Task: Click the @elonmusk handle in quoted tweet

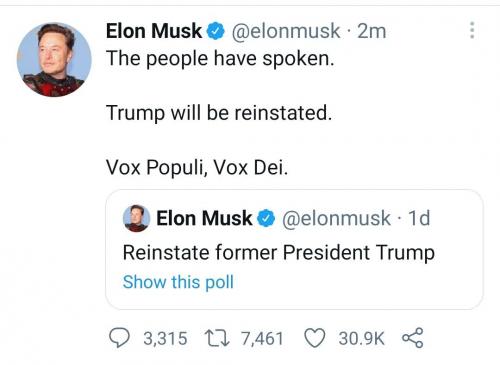Action: click(336, 218)
